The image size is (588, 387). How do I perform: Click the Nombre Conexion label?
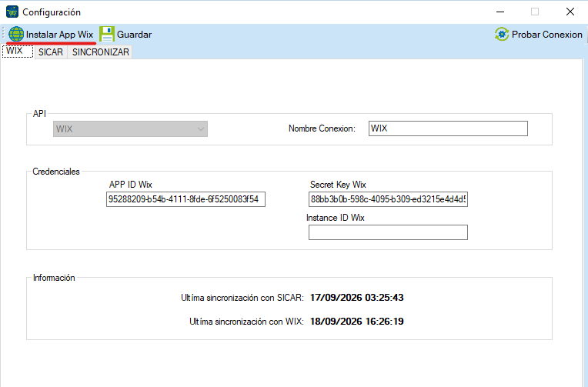(322, 128)
